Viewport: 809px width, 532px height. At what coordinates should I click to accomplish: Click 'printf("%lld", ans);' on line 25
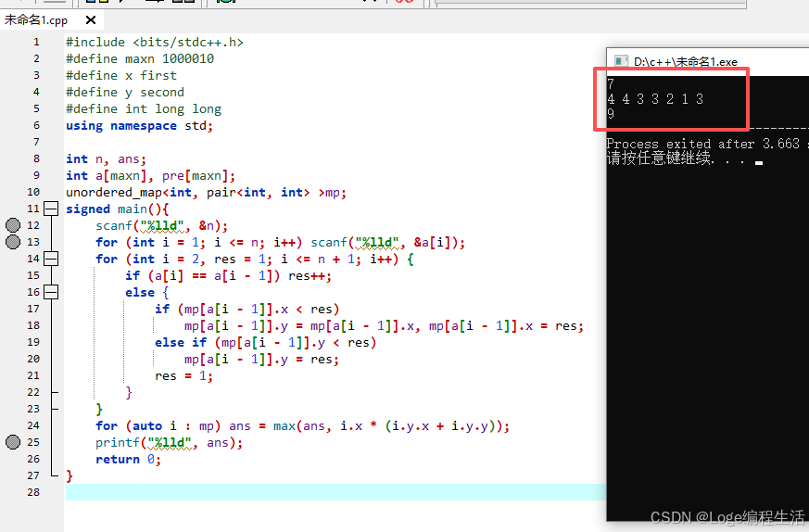click(x=170, y=443)
